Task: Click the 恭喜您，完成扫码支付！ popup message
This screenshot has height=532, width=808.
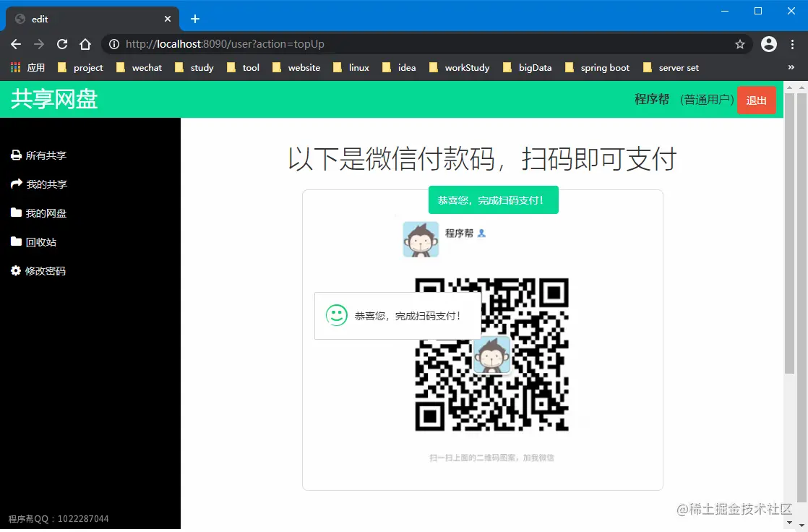Action: point(408,316)
